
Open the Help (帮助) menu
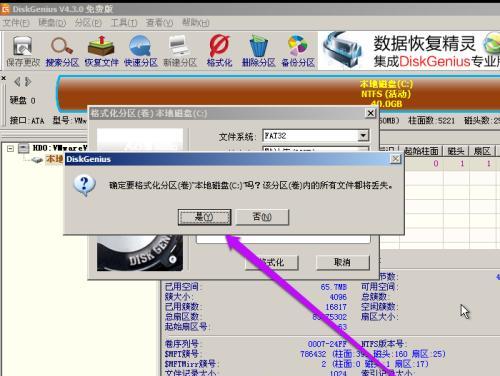point(195,23)
